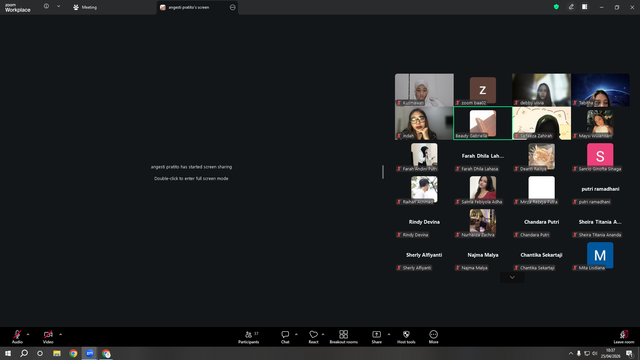Open Google Chrome from taskbar
640x360 pixels.
[x=73, y=353]
